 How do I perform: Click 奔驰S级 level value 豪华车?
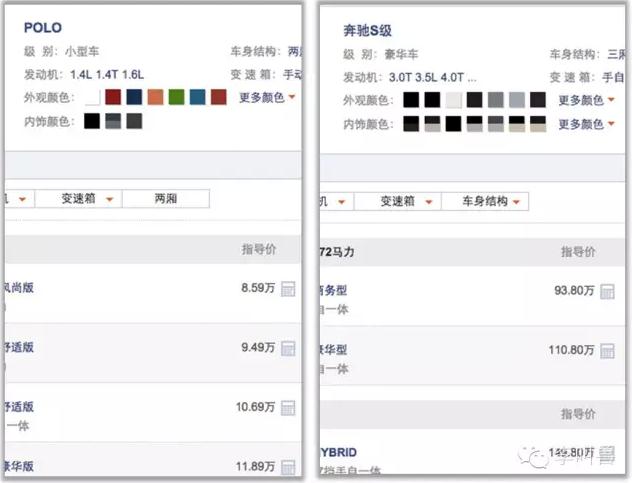(401, 54)
